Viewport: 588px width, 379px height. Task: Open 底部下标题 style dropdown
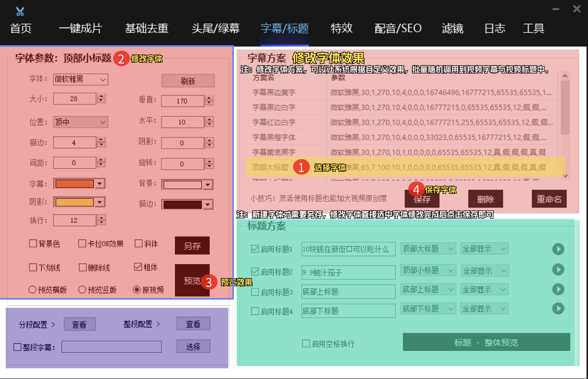point(428,308)
